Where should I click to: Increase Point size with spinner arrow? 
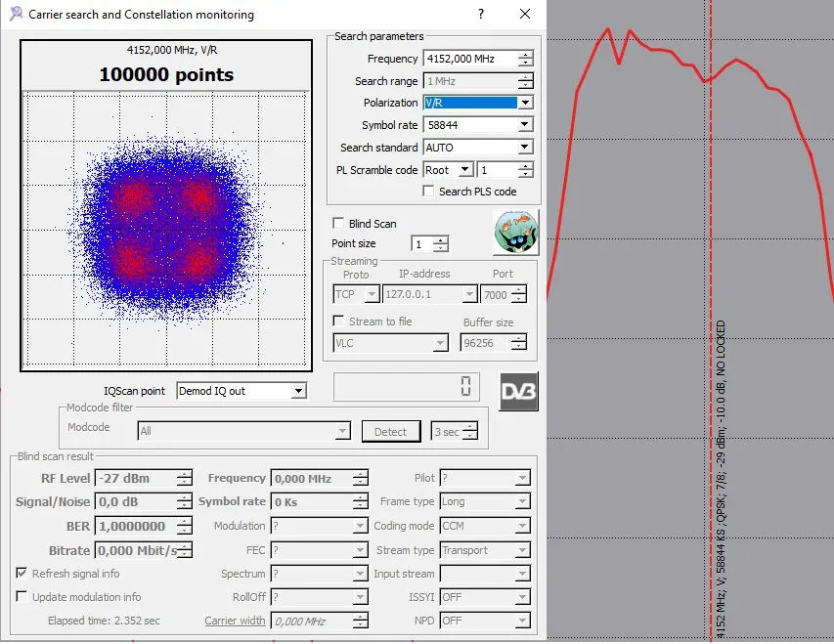coord(441,239)
